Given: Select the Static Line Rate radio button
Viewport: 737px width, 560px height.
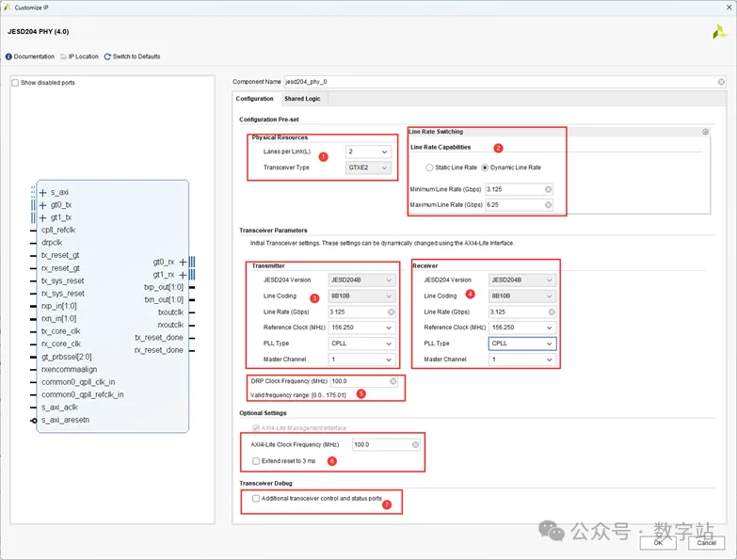Looking at the screenshot, I should [429, 168].
